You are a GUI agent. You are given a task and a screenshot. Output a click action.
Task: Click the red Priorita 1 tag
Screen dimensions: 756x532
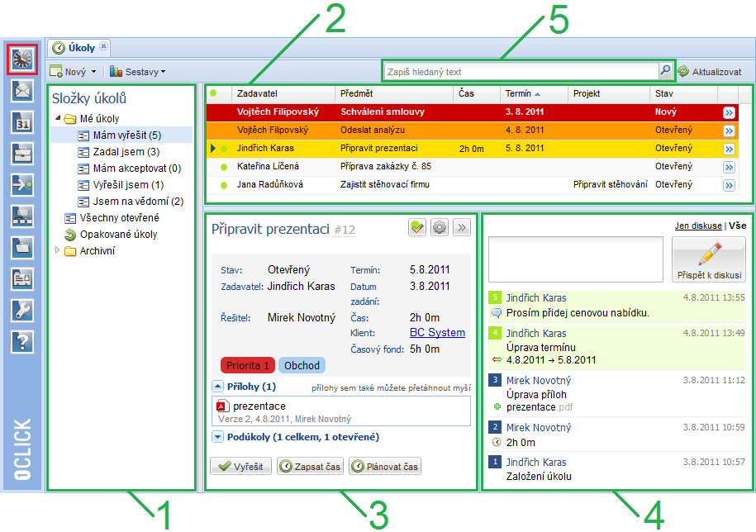tap(245, 365)
